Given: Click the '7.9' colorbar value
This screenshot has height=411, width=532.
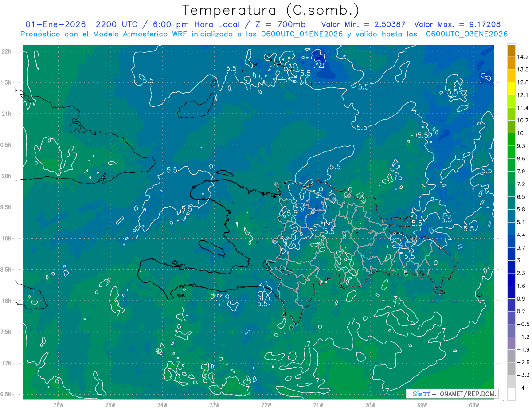Looking at the screenshot, I should point(522,171).
